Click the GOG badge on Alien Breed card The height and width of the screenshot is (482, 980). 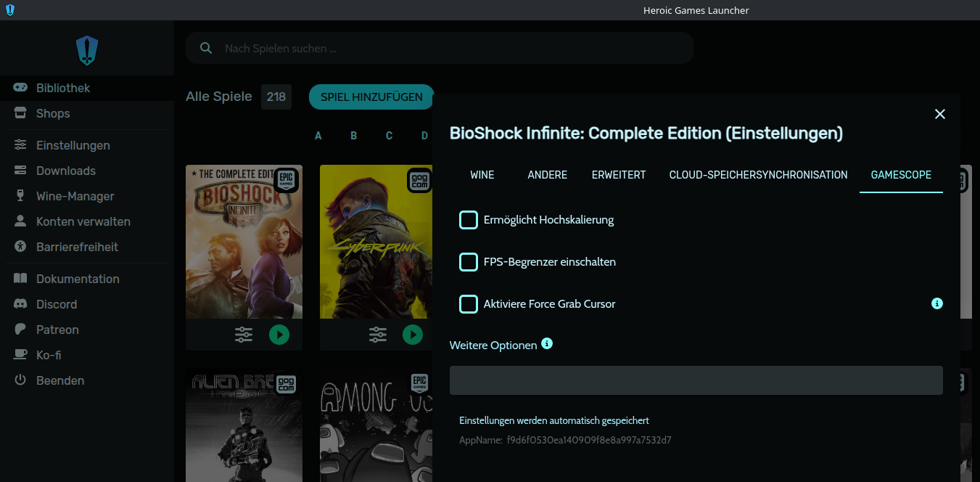pos(287,384)
